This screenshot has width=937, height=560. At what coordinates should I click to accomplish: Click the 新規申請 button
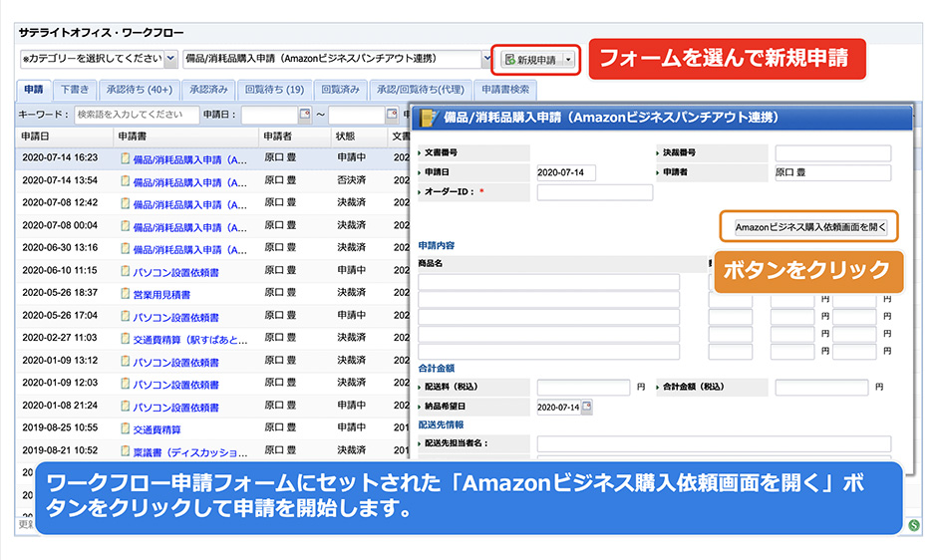coord(532,60)
